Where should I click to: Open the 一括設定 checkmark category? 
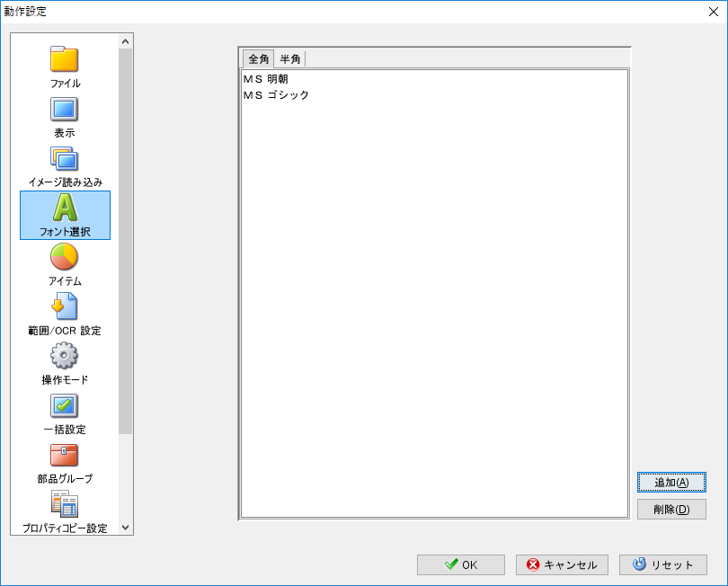click(65, 413)
